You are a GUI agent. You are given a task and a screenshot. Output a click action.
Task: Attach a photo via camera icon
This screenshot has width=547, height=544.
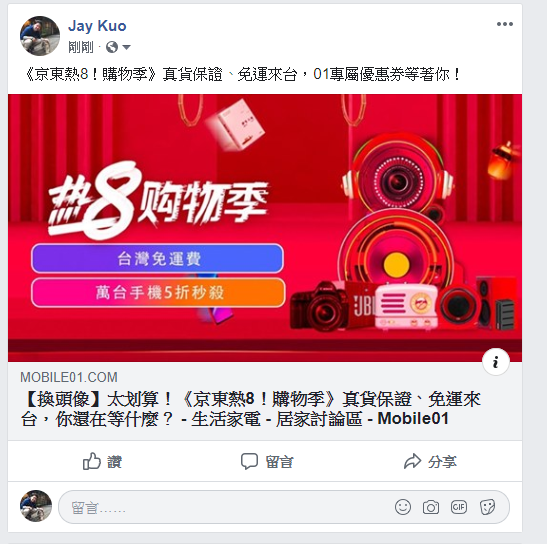[x=431, y=507]
